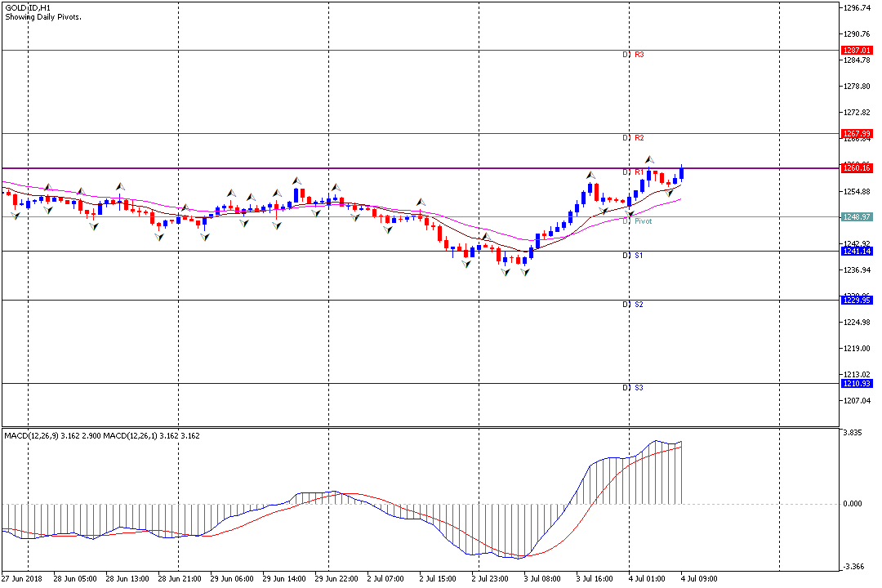882x588 pixels.
Task: Click the 1260.16 current price tag
Action: tap(857, 167)
